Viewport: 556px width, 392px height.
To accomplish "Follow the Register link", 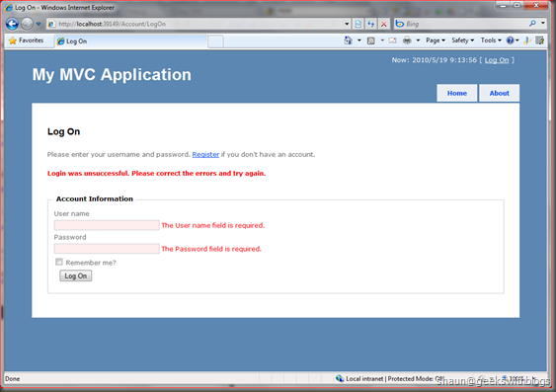I will (x=205, y=155).
